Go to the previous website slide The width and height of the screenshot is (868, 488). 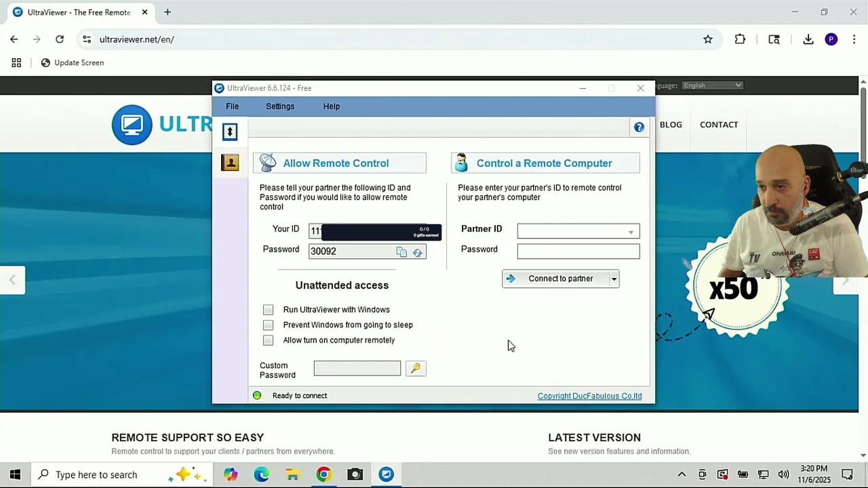[12, 280]
